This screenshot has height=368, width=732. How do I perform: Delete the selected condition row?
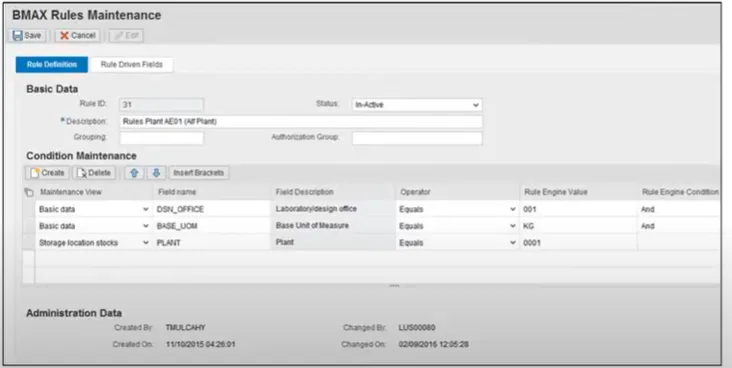(94, 173)
